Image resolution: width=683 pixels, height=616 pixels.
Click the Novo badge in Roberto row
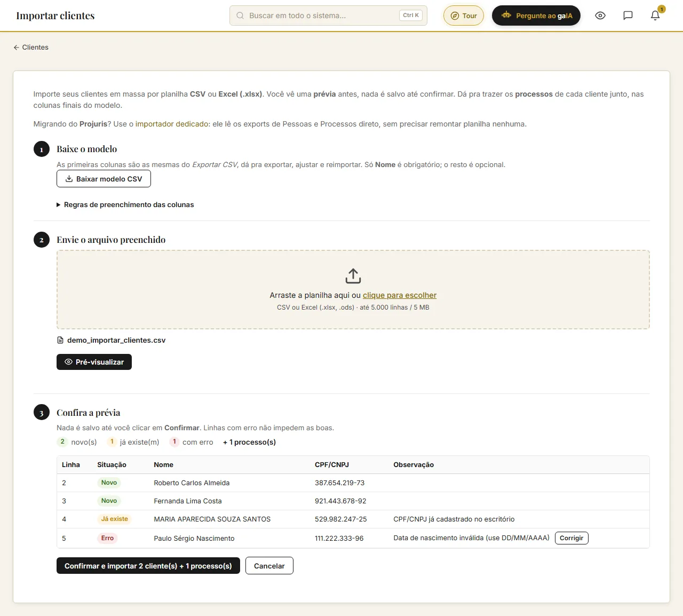pyautogui.click(x=109, y=483)
